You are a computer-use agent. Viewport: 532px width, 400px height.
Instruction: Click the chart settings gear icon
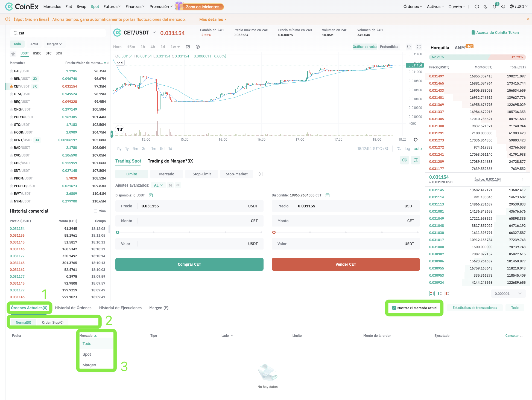[198, 47]
